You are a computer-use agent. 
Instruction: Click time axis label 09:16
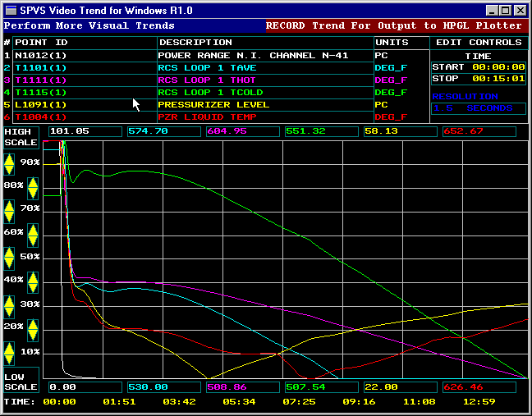(x=359, y=402)
